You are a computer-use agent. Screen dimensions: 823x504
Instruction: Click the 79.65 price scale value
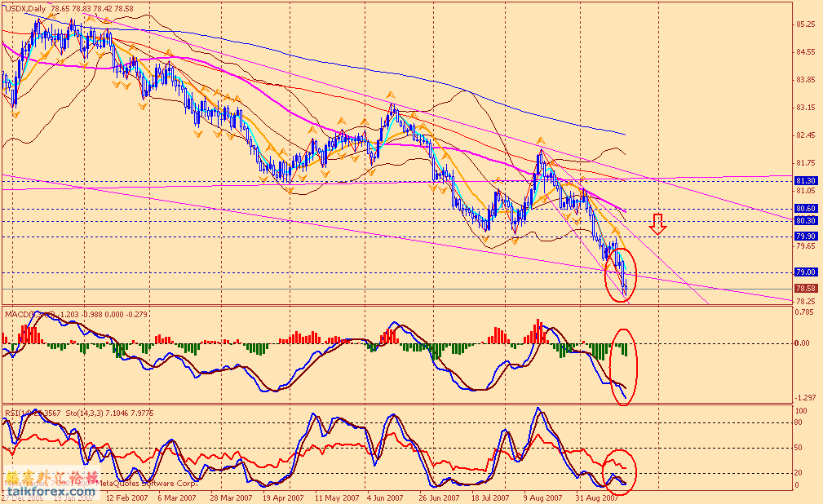[x=806, y=245]
